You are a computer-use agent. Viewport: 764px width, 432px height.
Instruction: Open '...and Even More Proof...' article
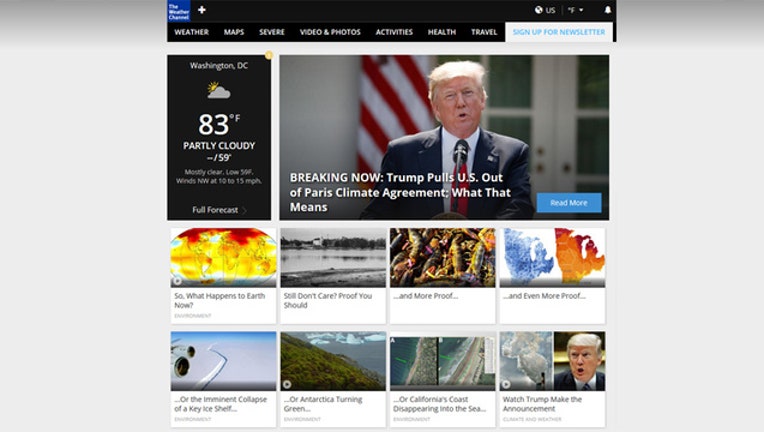pos(544,296)
